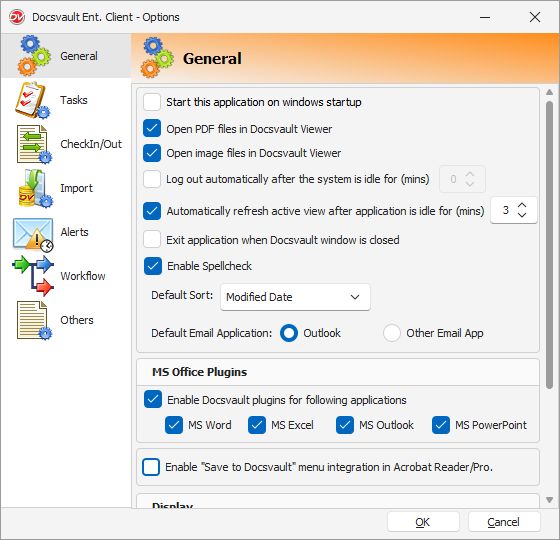Enable automatic log out when idle

coord(152,179)
